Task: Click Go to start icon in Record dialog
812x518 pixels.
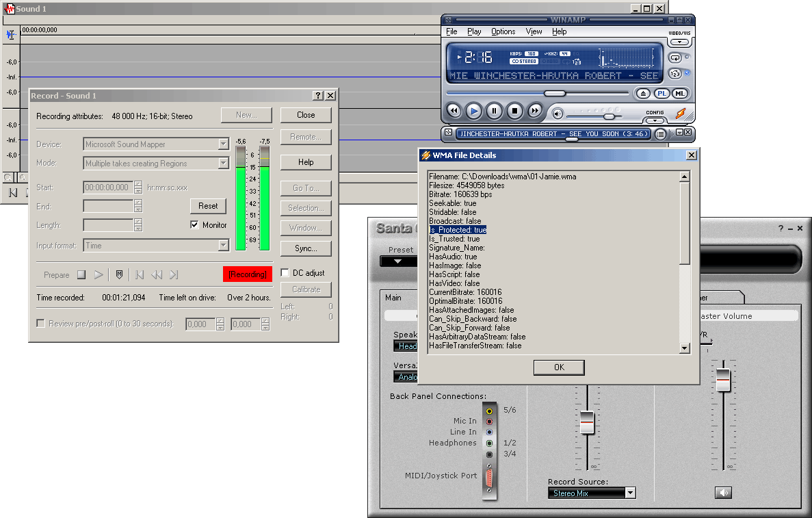Action: point(140,275)
